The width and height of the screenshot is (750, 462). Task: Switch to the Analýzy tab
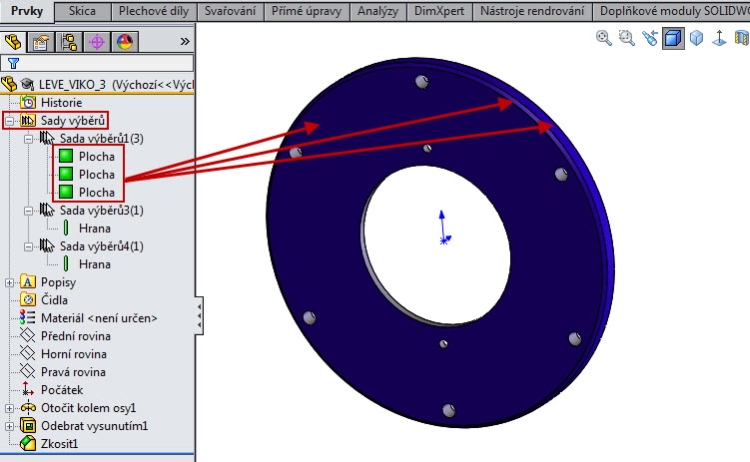click(x=380, y=11)
